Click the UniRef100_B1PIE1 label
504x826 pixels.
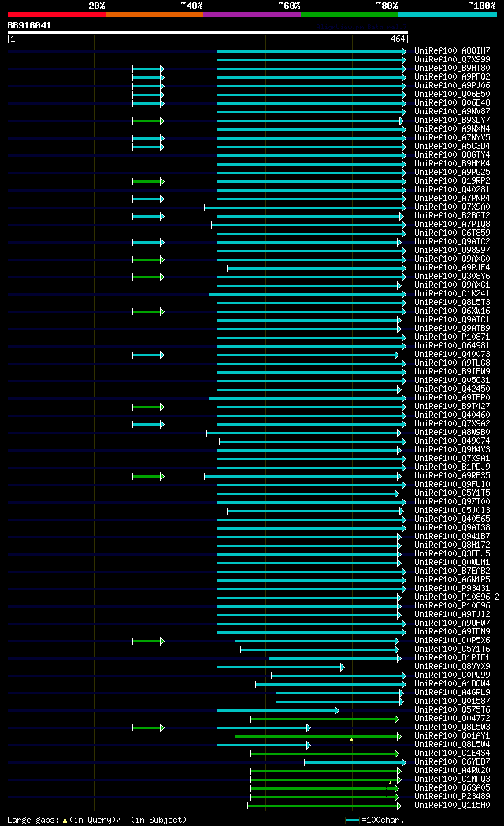coord(452,657)
